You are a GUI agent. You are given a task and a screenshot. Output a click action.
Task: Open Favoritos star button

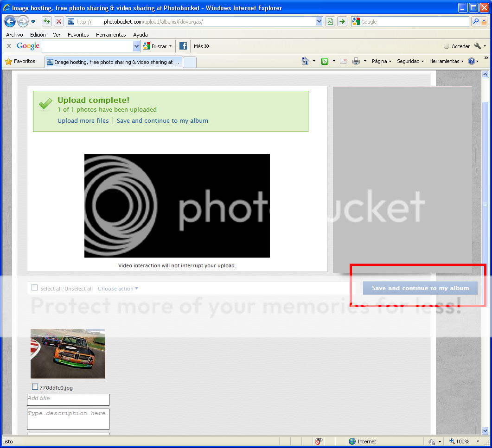click(20, 61)
